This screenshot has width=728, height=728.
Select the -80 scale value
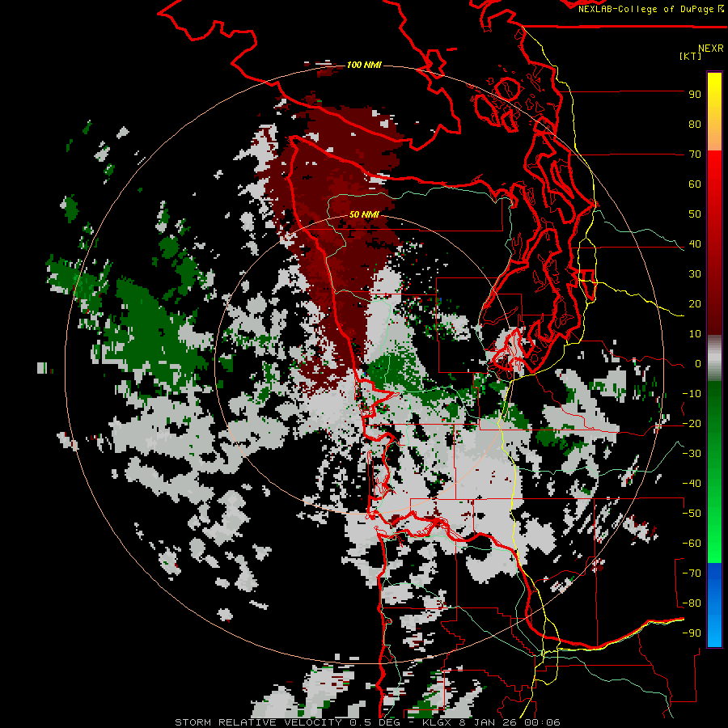(x=692, y=603)
